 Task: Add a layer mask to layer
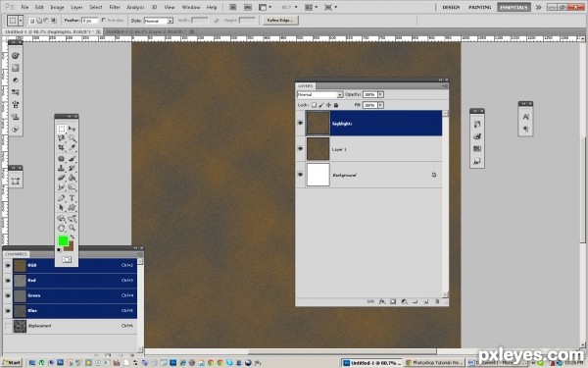[393, 301]
